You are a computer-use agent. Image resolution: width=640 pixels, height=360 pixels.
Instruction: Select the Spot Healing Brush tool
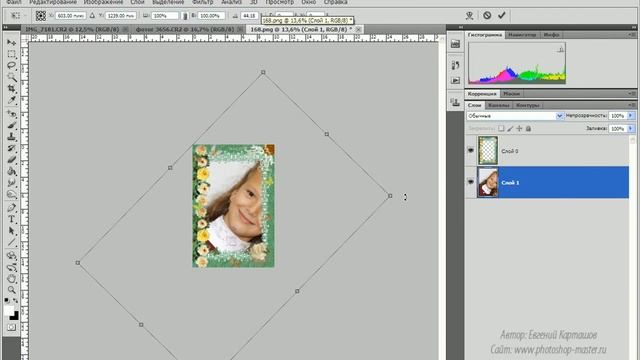pyautogui.click(x=11, y=114)
